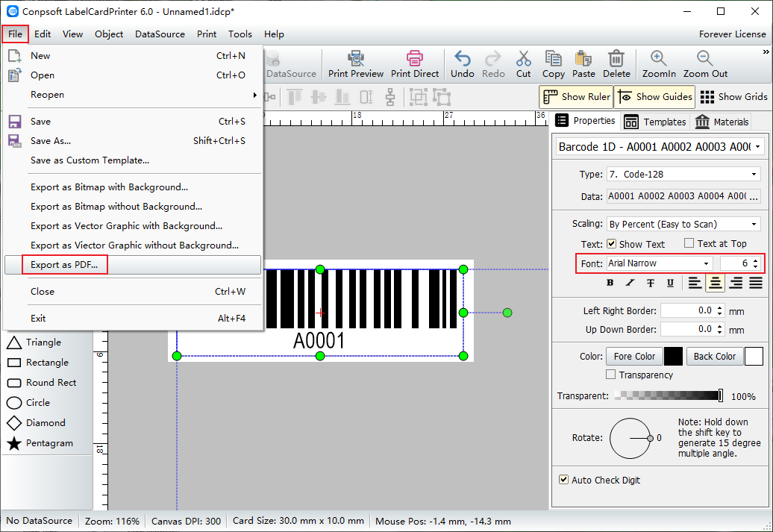Click the font size stepper
This screenshot has height=532, width=773.
(x=756, y=263)
